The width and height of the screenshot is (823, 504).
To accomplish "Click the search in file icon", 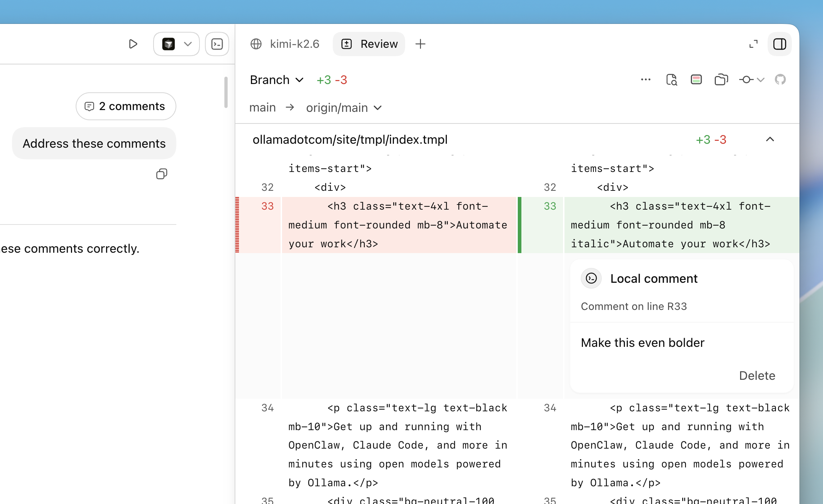I will (x=671, y=80).
